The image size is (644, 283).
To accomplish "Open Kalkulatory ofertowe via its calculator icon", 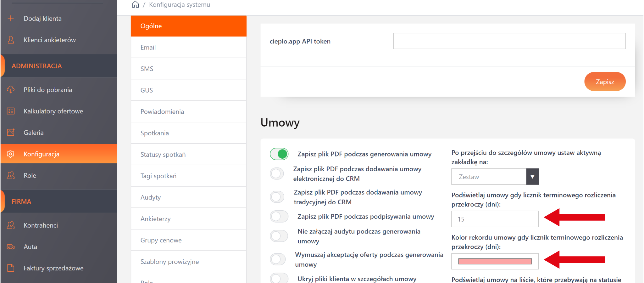I will pyautogui.click(x=11, y=111).
